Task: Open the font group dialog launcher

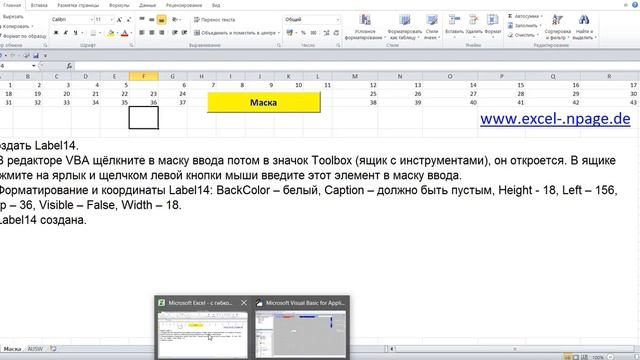Action: coord(131,45)
